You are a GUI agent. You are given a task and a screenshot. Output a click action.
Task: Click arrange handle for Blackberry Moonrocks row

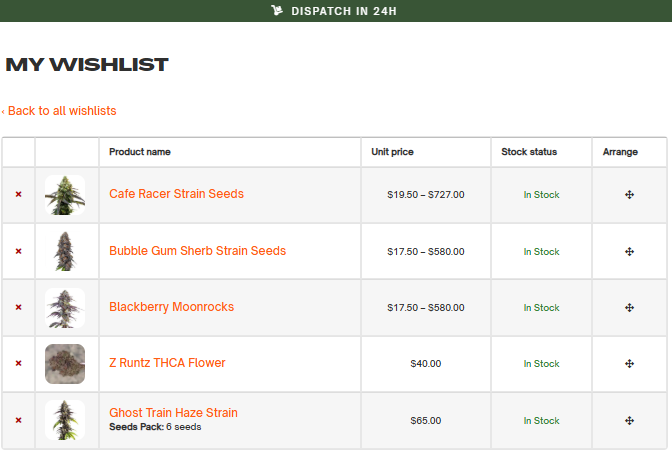click(x=629, y=307)
